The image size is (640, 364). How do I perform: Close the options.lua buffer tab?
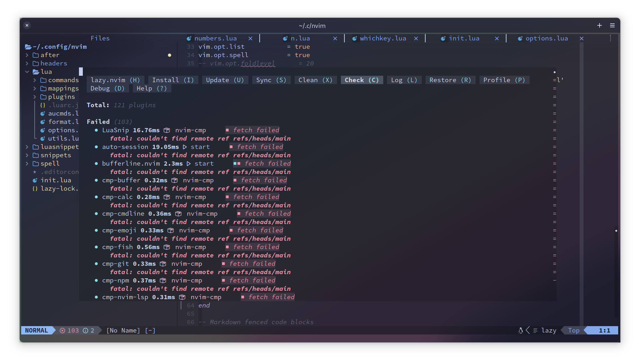(582, 39)
